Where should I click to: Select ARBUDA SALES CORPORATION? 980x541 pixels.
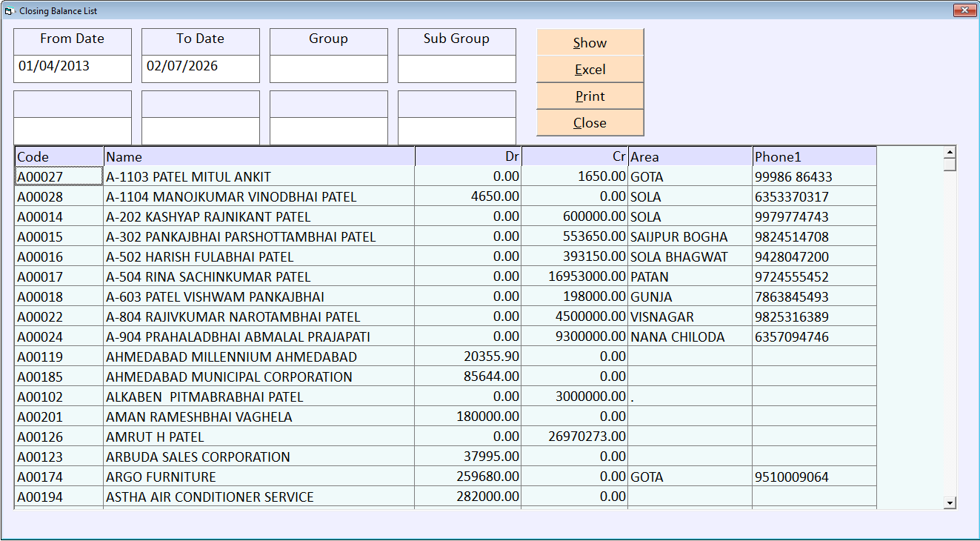point(259,457)
